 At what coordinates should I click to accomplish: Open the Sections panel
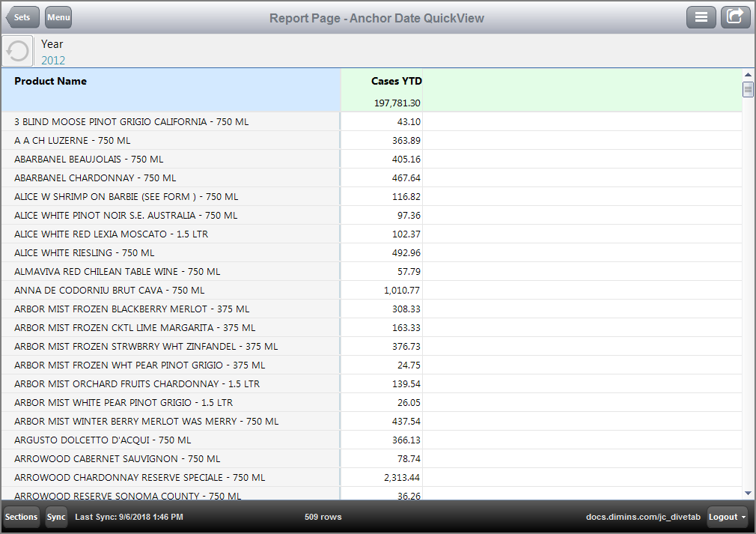tap(21, 517)
